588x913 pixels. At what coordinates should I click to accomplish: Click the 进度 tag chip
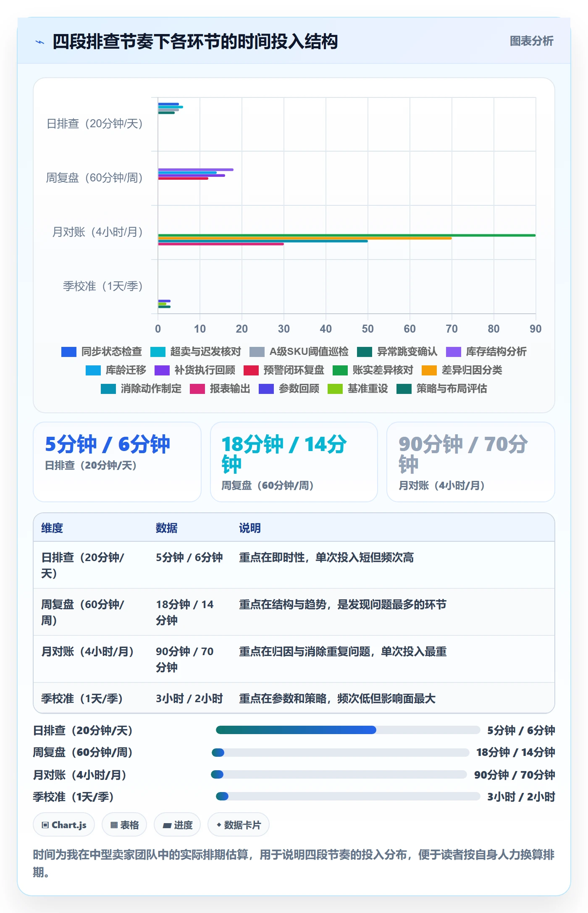(177, 825)
